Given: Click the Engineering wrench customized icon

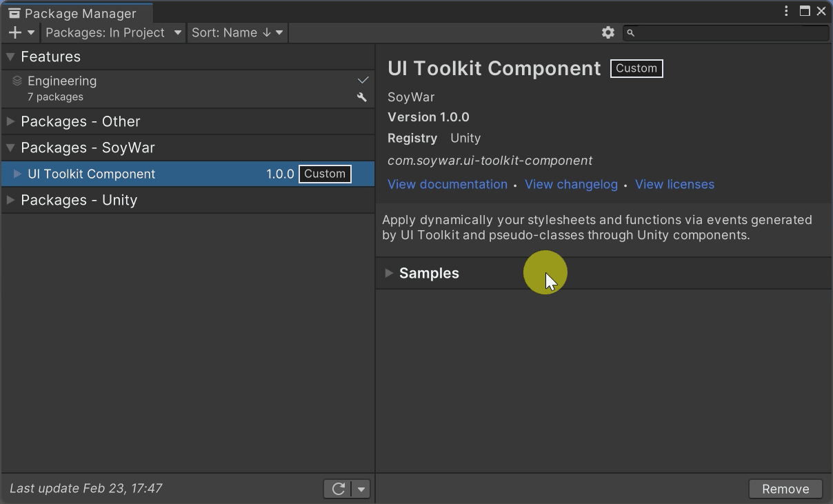Looking at the screenshot, I should click(361, 97).
